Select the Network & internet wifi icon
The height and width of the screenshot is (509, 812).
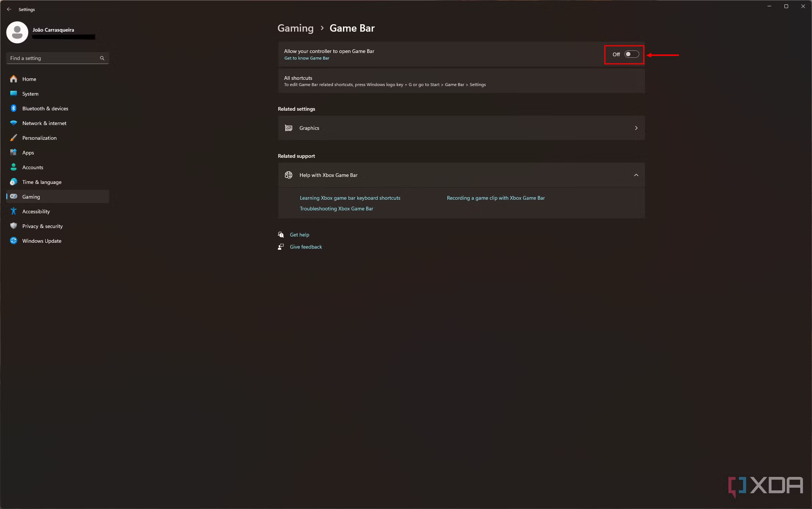tap(14, 123)
